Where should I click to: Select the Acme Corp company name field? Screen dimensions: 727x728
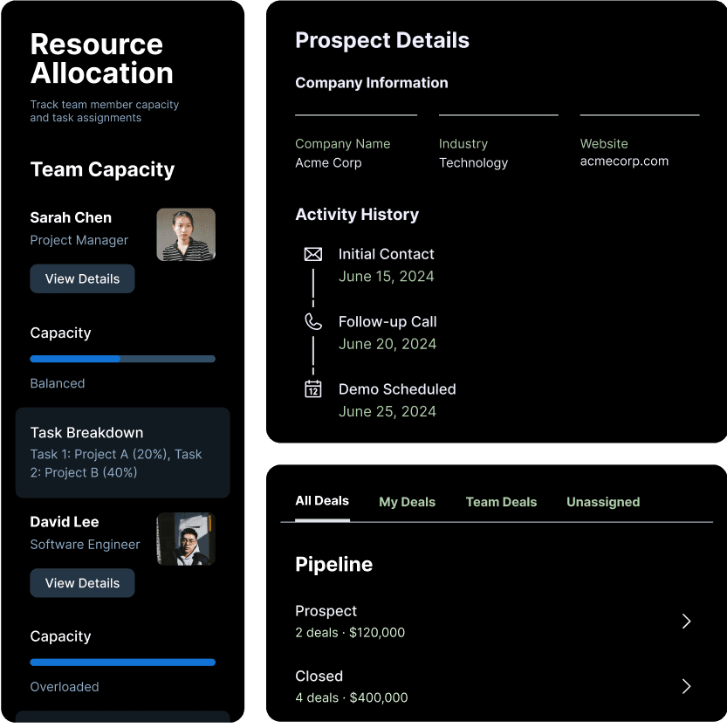328,163
